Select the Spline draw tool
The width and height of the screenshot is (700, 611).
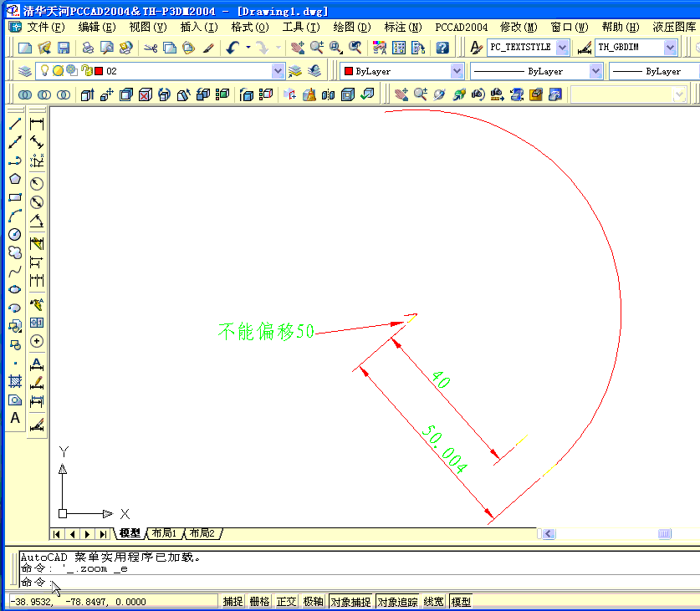pyautogui.click(x=15, y=272)
